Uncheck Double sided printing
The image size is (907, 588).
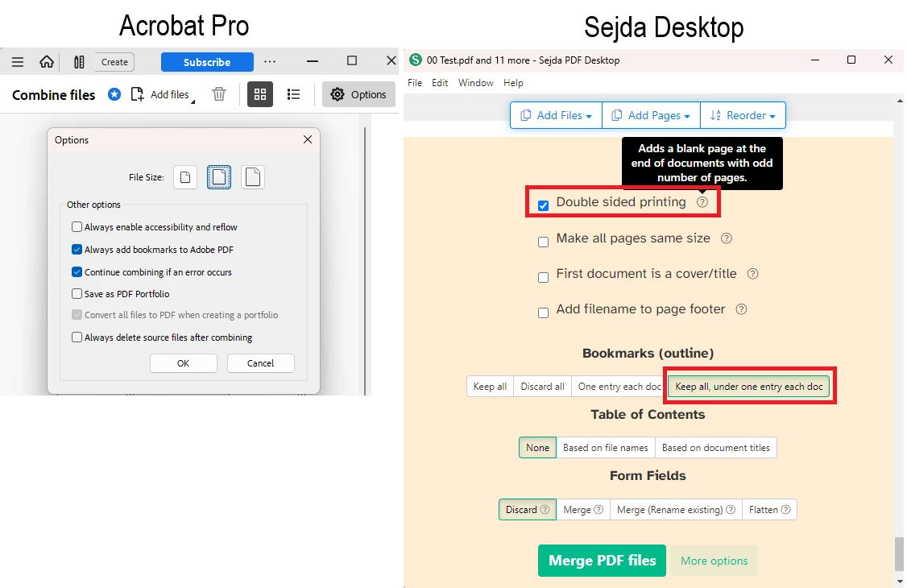[x=543, y=206]
